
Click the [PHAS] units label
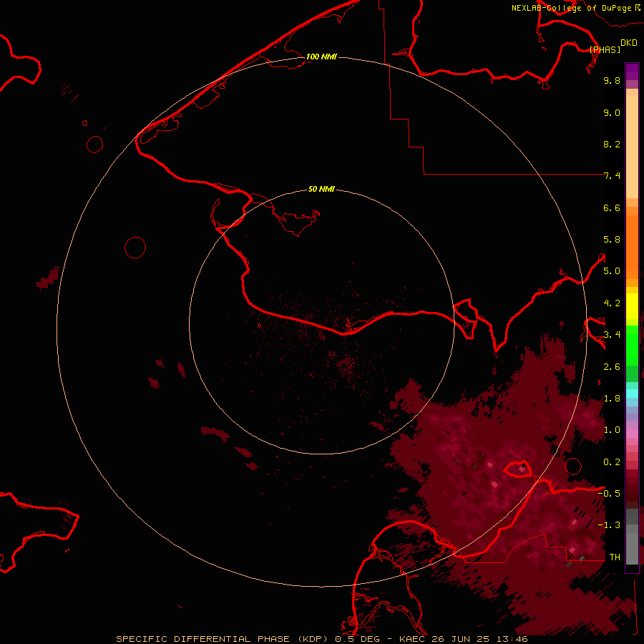click(605, 49)
